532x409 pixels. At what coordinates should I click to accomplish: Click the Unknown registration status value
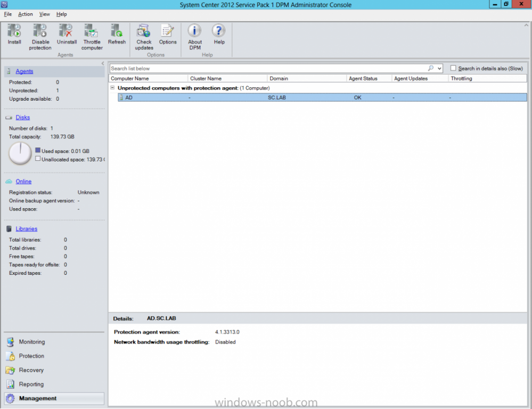(x=88, y=192)
